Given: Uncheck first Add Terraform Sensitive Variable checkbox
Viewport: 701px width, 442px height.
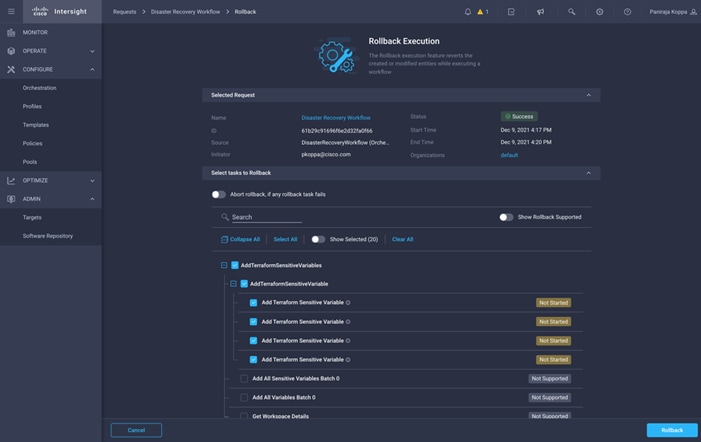Looking at the screenshot, I should pos(253,303).
